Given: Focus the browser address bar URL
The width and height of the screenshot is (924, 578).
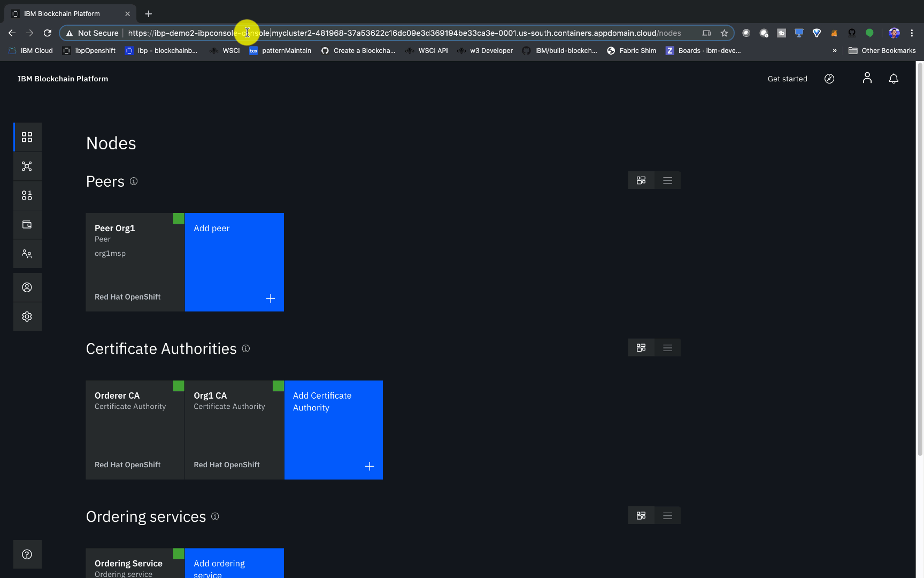Looking at the screenshot, I should click(x=404, y=33).
